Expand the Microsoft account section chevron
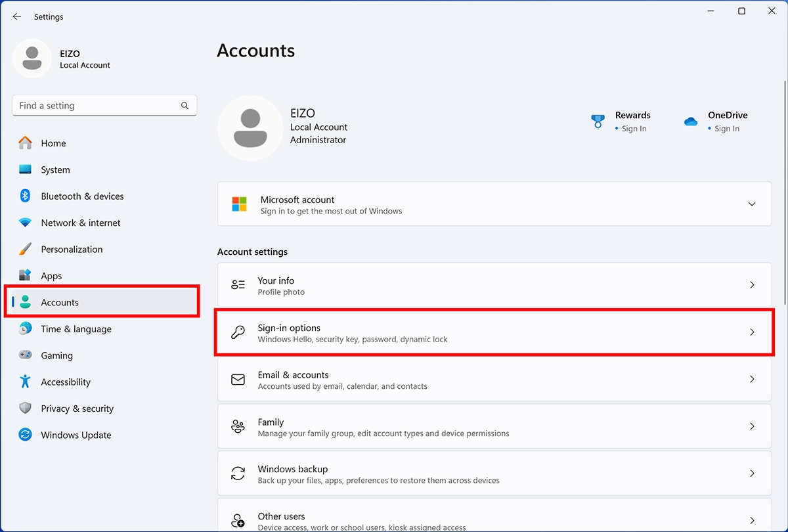This screenshot has height=532, width=788. pos(752,204)
